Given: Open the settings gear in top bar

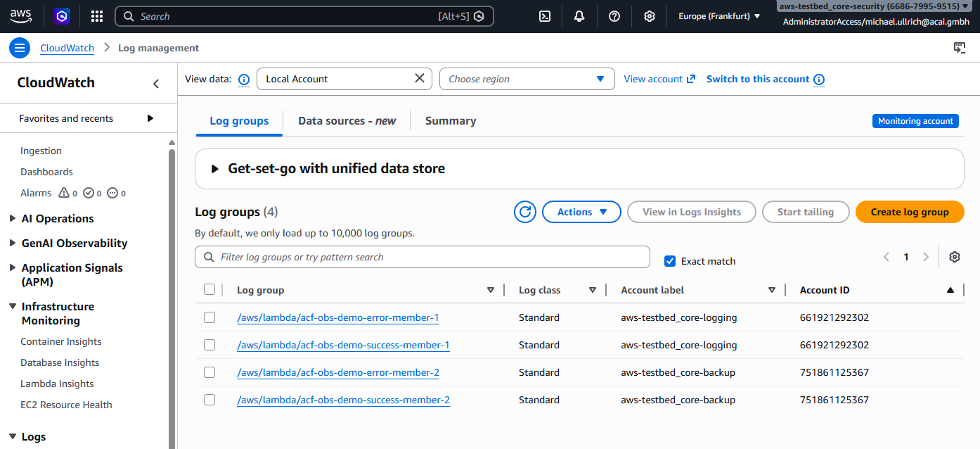Looking at the screenshot, I should pyautogui.click(x=650, y=16).
